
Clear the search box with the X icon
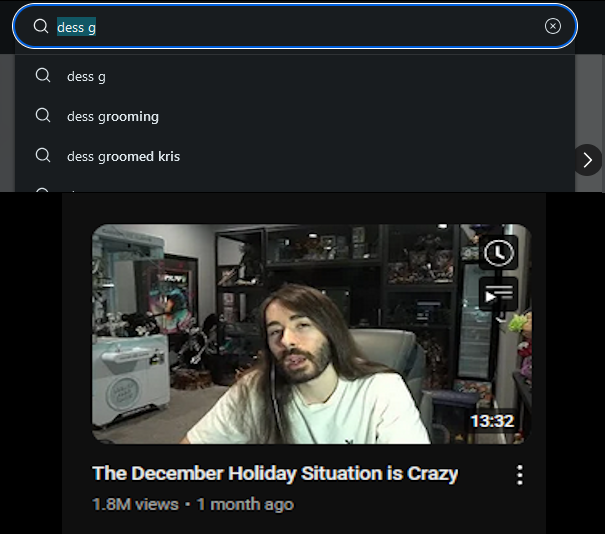[553, 26]
